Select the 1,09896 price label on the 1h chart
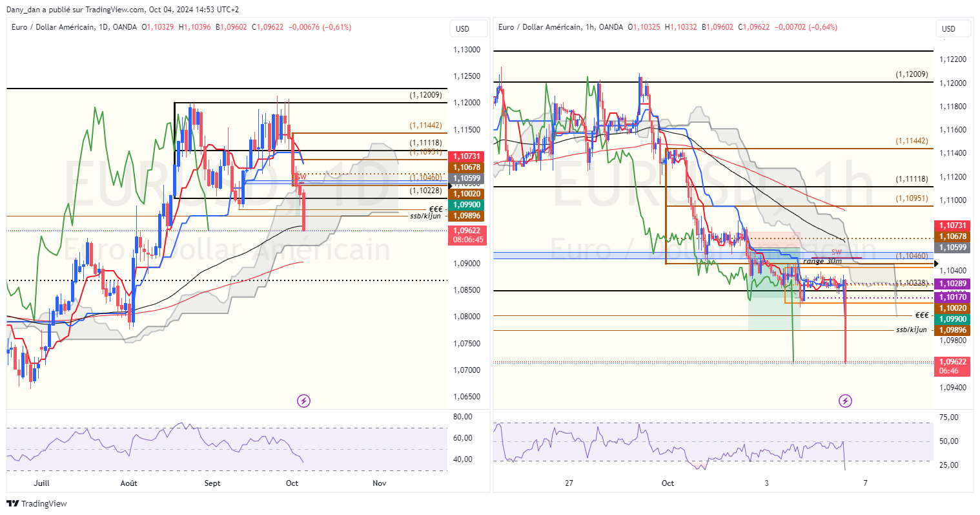Viewport: 980px width, 515px height. click(x=953, y=330)
